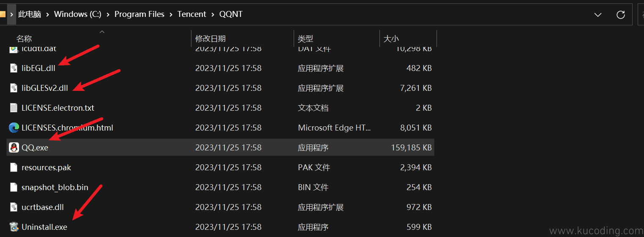Go to Windows (C:) in breadcrumb
The image size is (644, 237).
78,14
